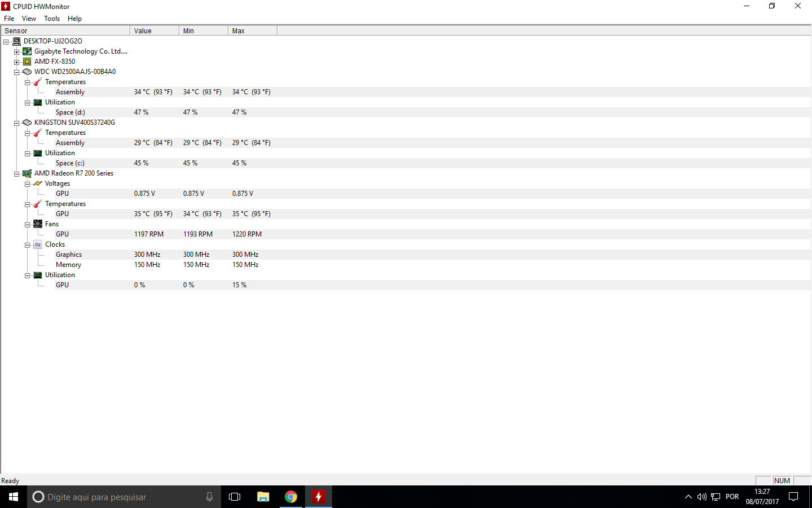
Task: Click the 0.875 V value in Value column
Action: coord(144,194)
